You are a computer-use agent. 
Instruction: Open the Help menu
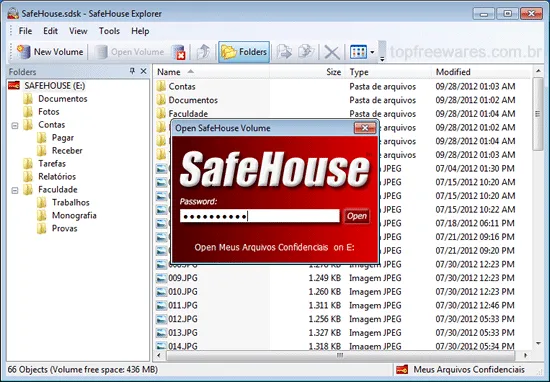tap(140, 31)
